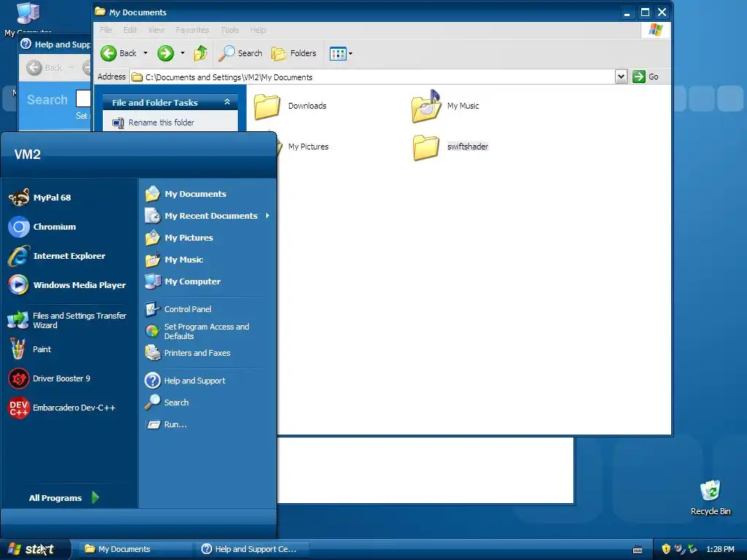Open the address bar dropdown

point(621,77)
